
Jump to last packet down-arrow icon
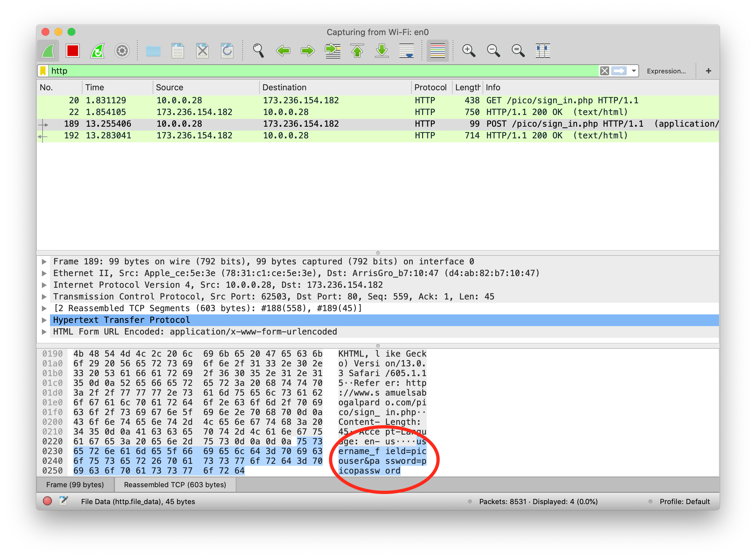[x=382, y=51]
